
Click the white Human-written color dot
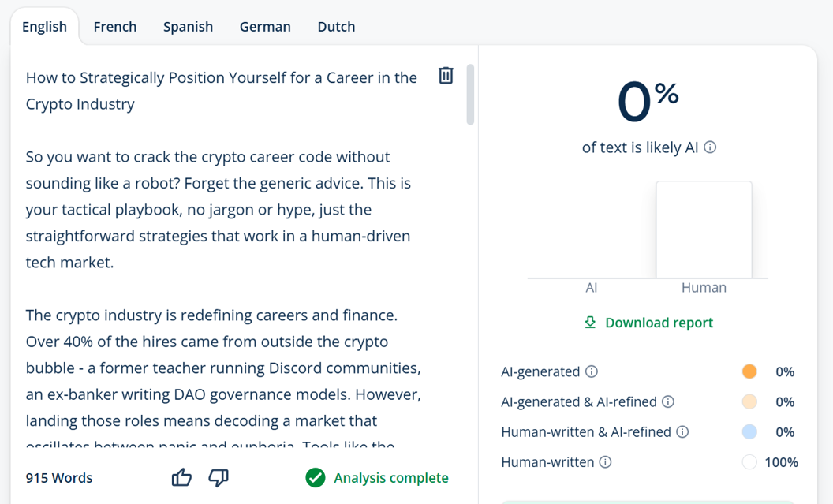[x=749, y=462]
